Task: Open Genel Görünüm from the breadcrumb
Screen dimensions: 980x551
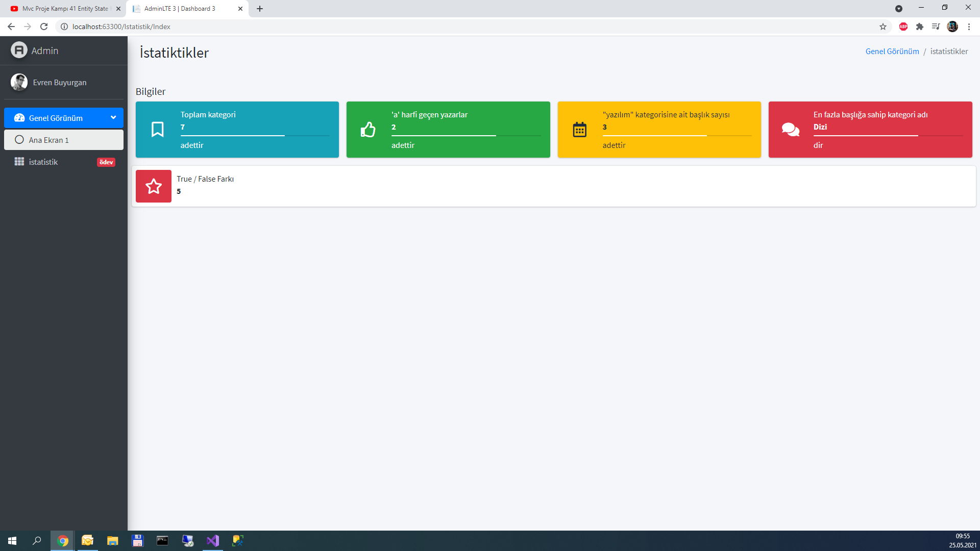Action: 892,51
